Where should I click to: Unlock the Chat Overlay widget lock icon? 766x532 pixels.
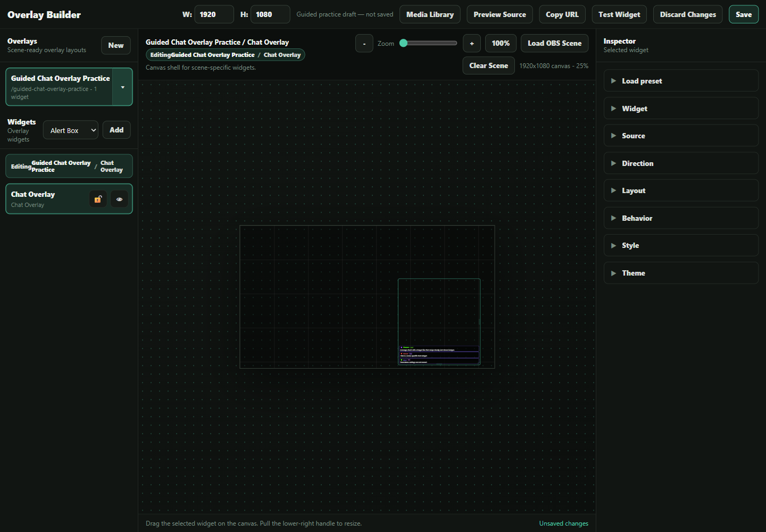click(x=98, y=199)
